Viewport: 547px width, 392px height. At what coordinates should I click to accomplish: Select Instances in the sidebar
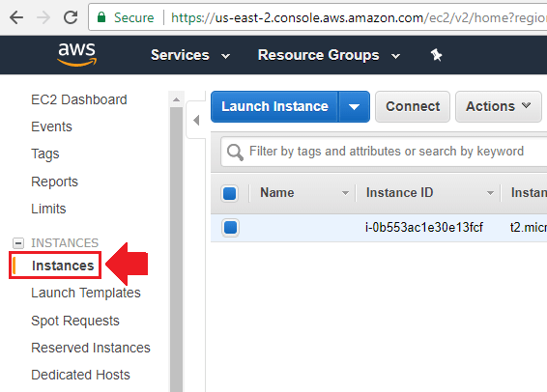coord(63,266)
